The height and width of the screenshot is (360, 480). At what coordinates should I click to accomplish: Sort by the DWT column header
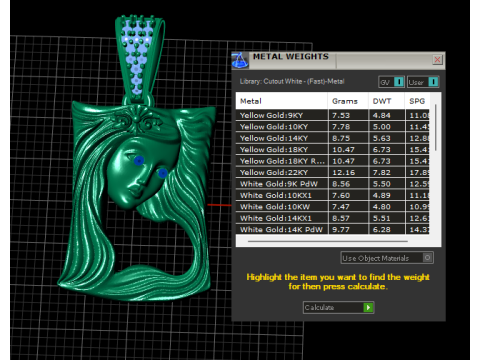click(x=387, y=101)
